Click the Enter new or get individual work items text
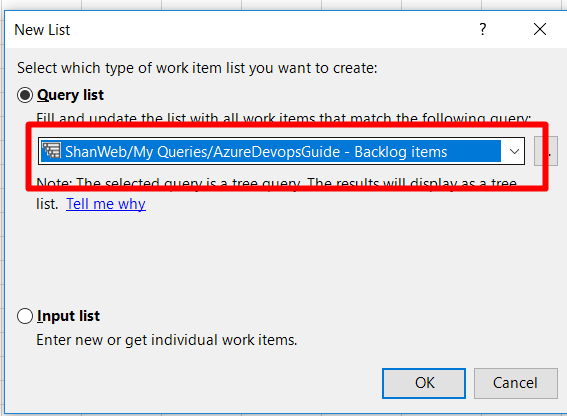 coord(167,340)
